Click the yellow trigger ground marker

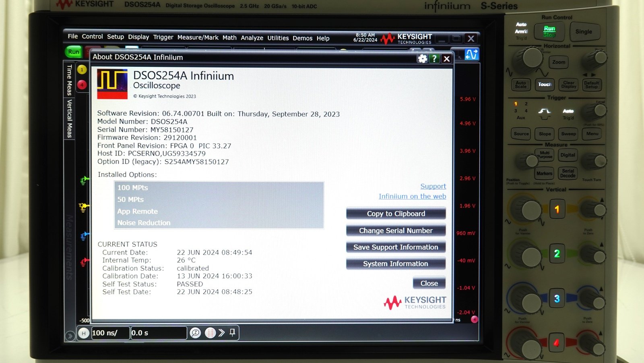click(84, 207)
